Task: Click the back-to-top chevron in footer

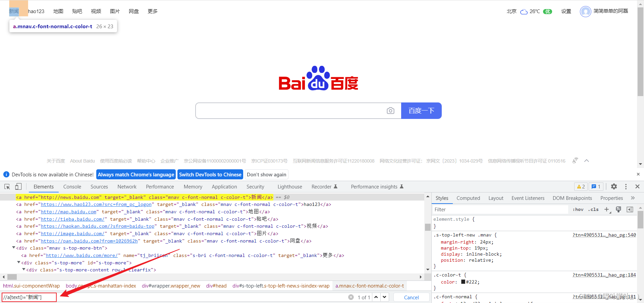Action: pyautogui.click(x=587, y=161)
